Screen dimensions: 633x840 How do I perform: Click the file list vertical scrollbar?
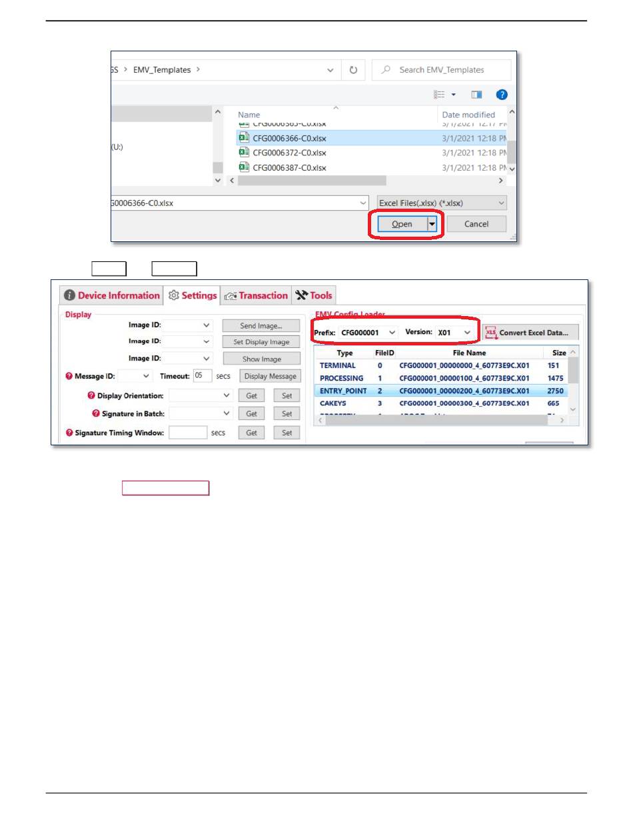click(x=512, y=141)
